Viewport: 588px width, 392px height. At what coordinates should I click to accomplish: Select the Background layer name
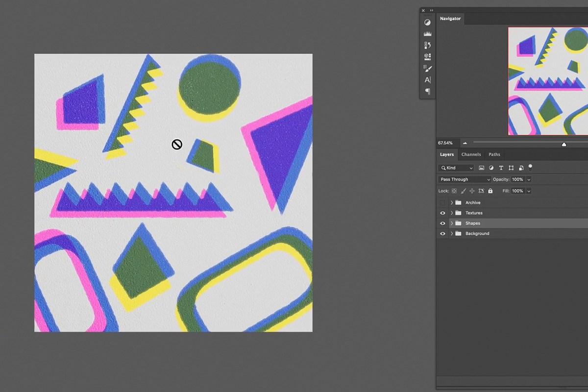477,234
